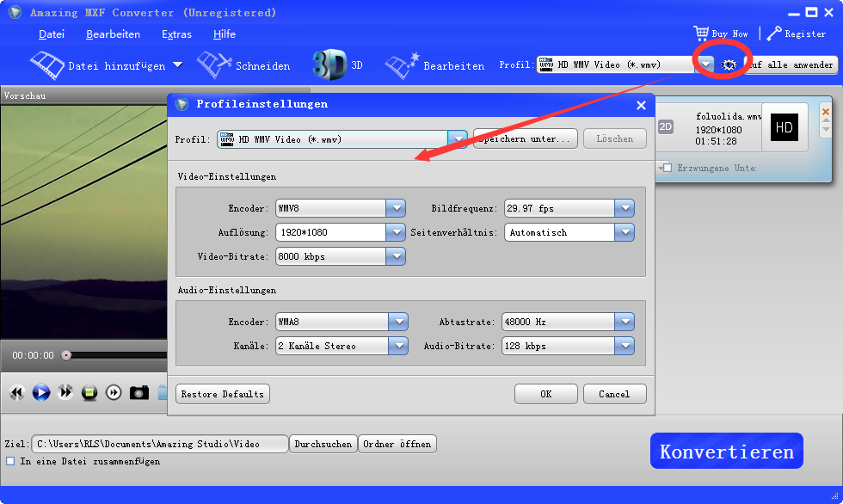
Task: Click the Register key icon
Action: pyautogui.click(x=774, y=34)
